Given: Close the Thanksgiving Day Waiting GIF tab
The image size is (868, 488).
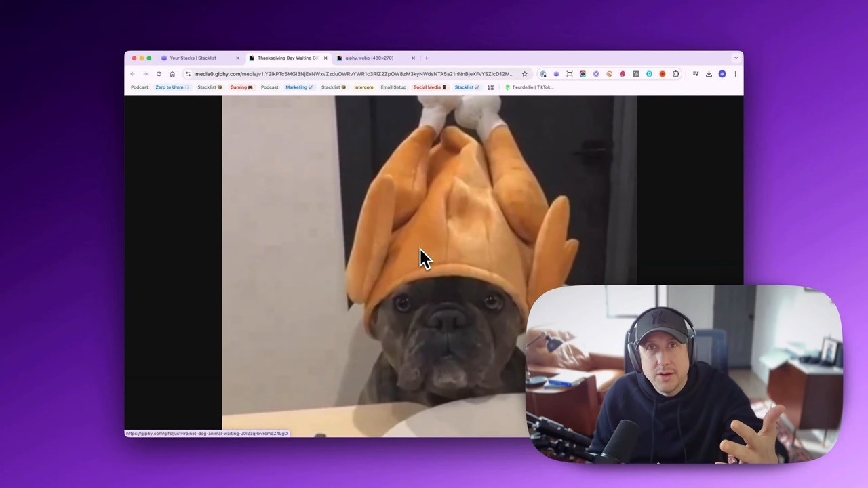Looking at the screenshot, I should tap(325, 58).
